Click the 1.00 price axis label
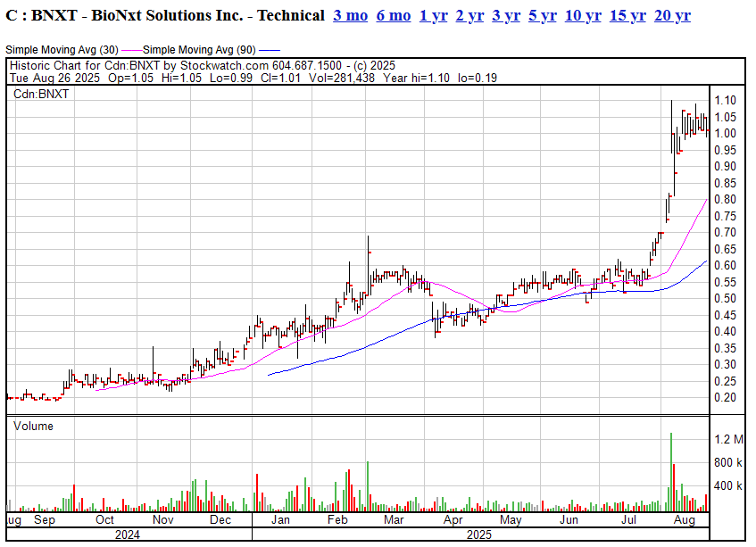Image resolution: width=756 pixels, height=547 pixels. [725, 134]
